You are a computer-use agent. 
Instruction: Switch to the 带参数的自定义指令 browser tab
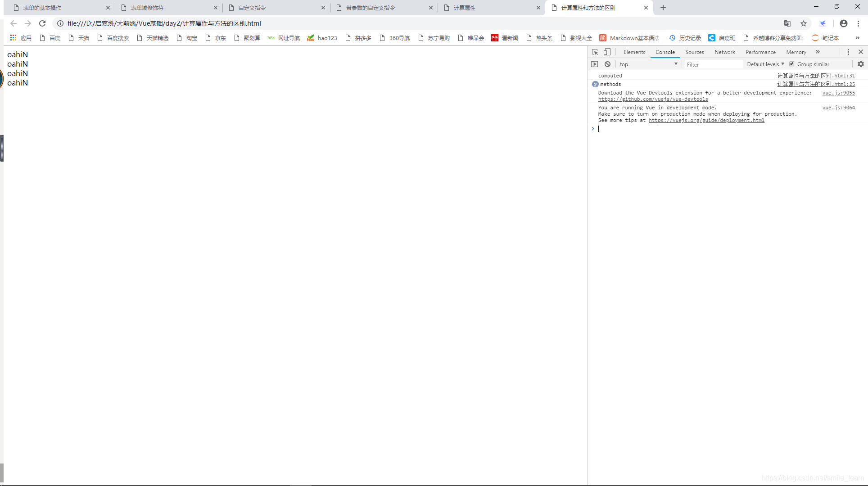384,8
